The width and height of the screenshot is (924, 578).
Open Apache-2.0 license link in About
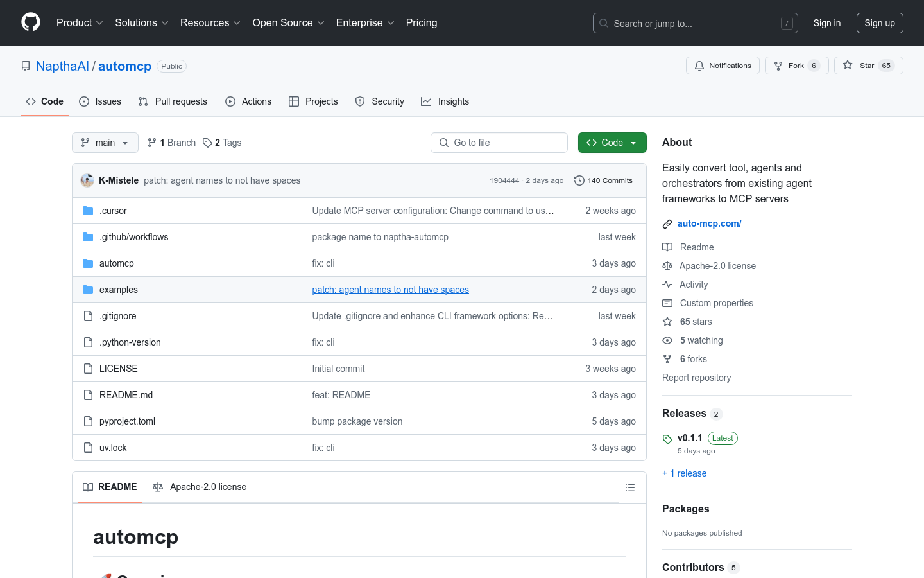(x=709, y=266)
